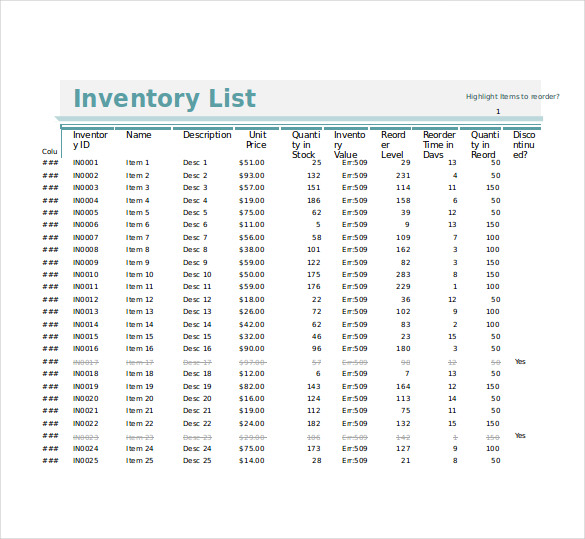Select reorder level 231
585x539 pixels.
click(x=403, y=176)
